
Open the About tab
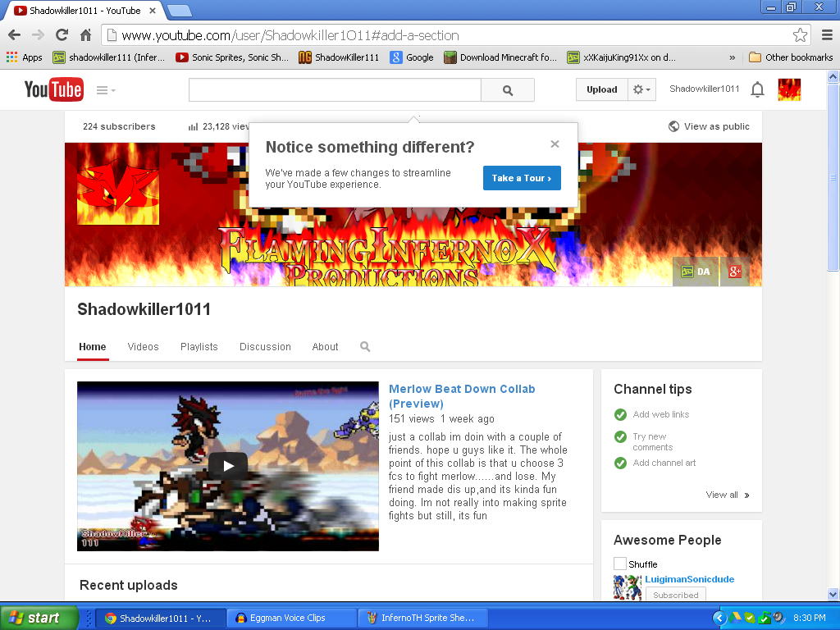(x=325, y=347)
